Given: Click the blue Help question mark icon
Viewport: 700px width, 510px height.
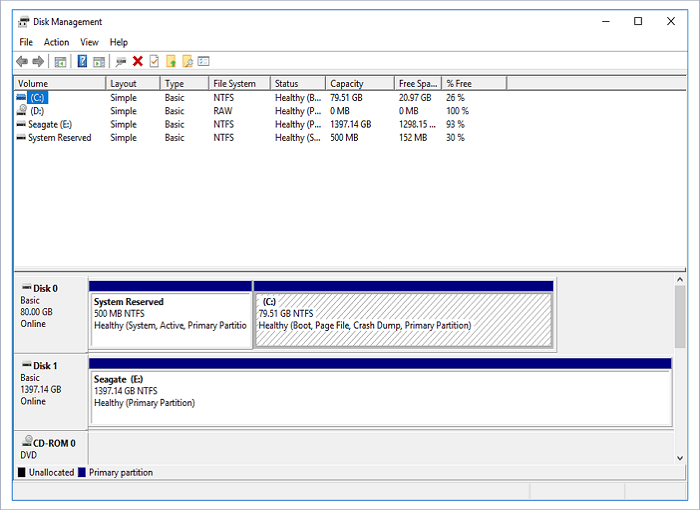Looking at the screenshot, I should tap(82, 61).
